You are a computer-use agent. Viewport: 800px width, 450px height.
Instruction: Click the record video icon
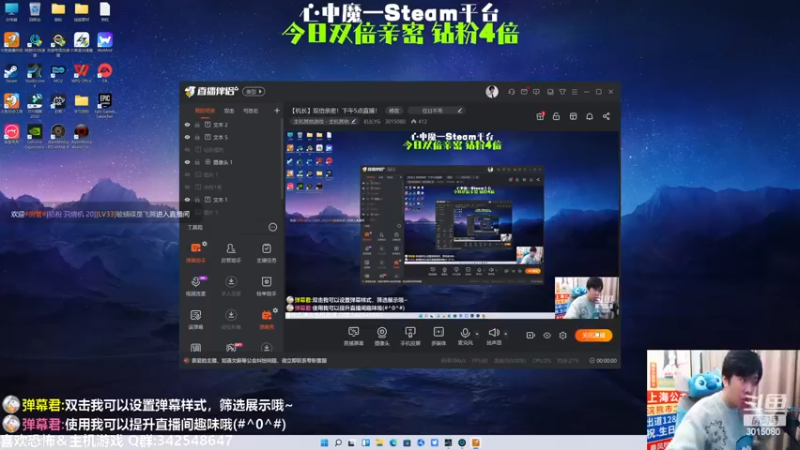point(531,335)
